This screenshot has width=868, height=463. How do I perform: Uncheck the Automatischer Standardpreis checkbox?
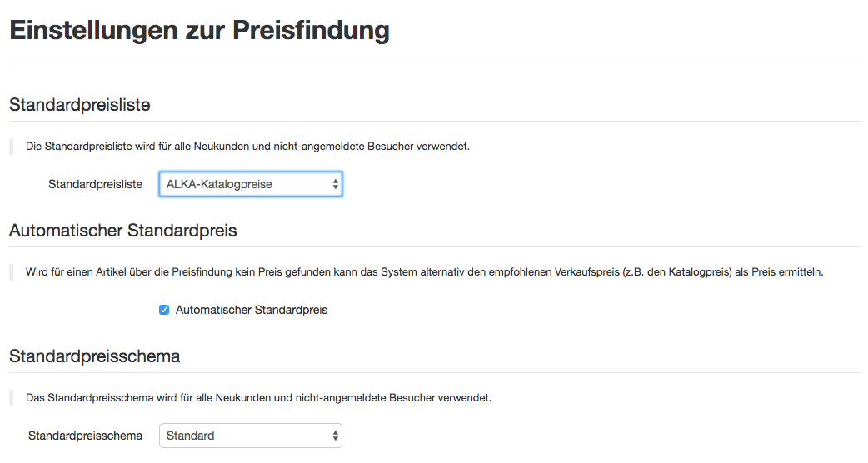click(x=164, y=310)
